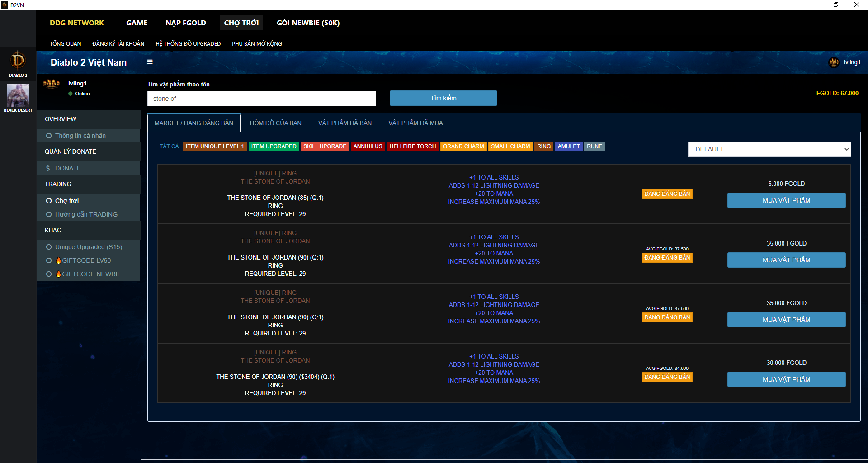Open Thông tin cá nhân sidebar item
Image resolution: width=868 pixels, height=463 pixels.
[89, 136]
